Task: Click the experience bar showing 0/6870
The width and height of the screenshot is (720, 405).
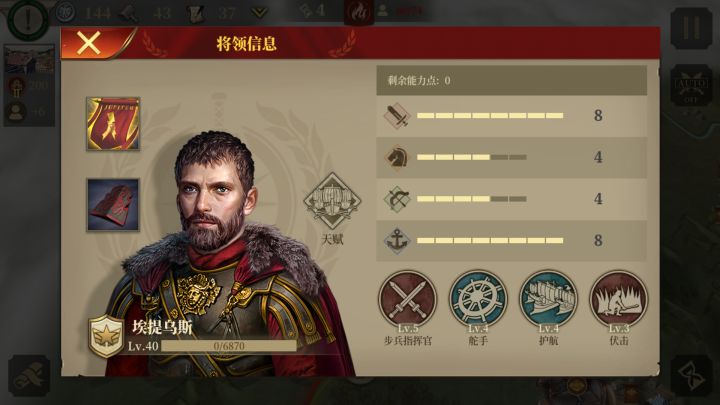Action: 229,346
